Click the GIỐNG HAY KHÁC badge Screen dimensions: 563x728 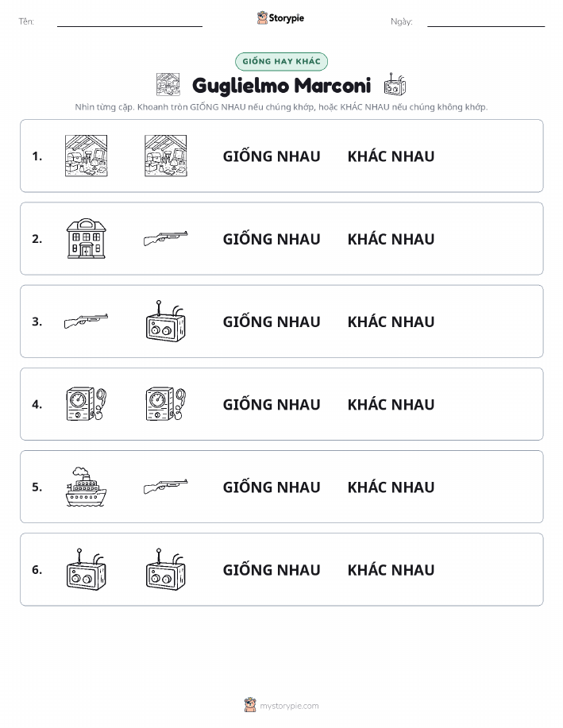coord(281,61)
